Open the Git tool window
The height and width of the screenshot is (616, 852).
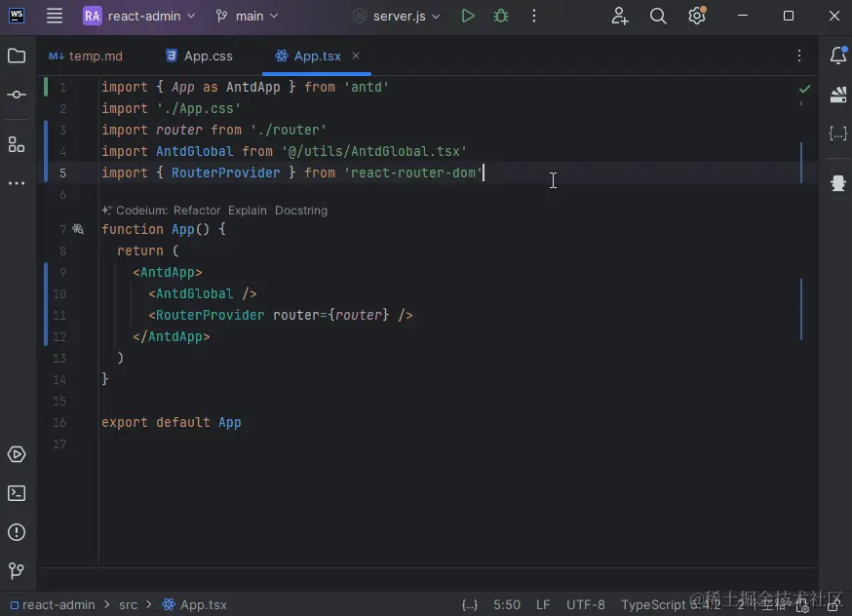(17, 571)
